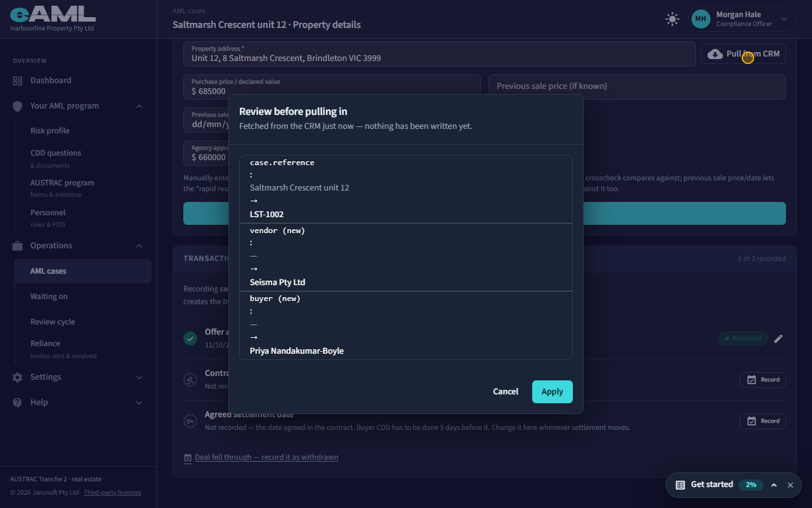812x508 pixels.
Task: Select the AML cases sidebar item
Action: click(x=82, y=271)
